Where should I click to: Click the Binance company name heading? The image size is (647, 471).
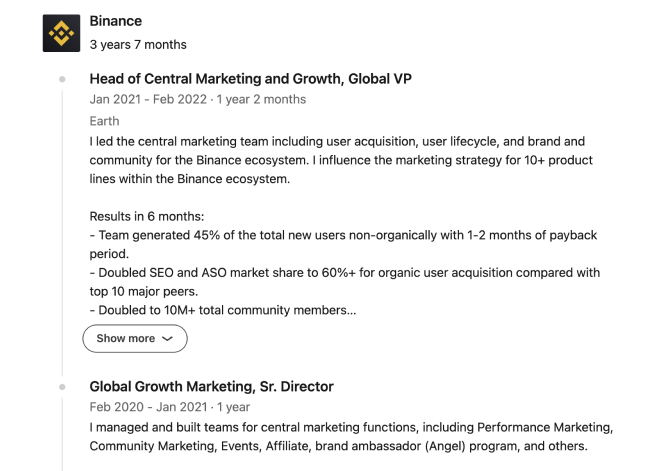pyautogui.click(x=116, y=21)
